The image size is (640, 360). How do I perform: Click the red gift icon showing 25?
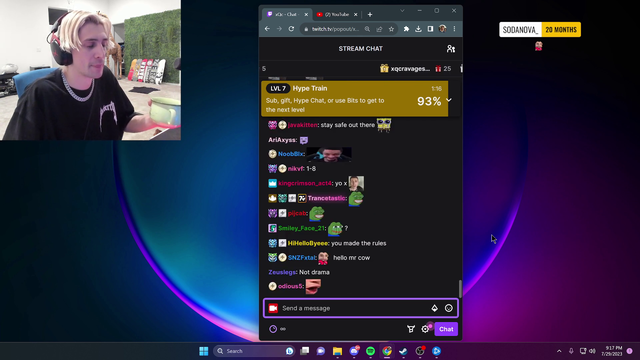438,69
